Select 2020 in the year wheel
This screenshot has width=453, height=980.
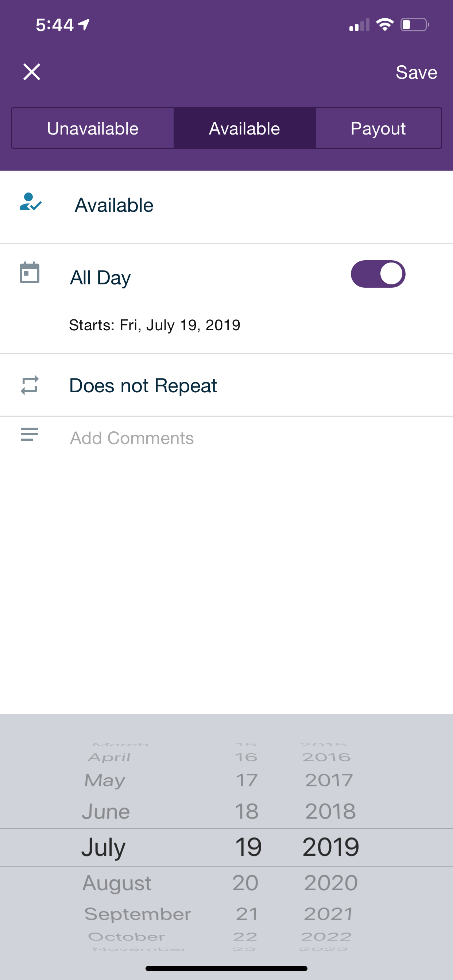[x=331, y=883]
